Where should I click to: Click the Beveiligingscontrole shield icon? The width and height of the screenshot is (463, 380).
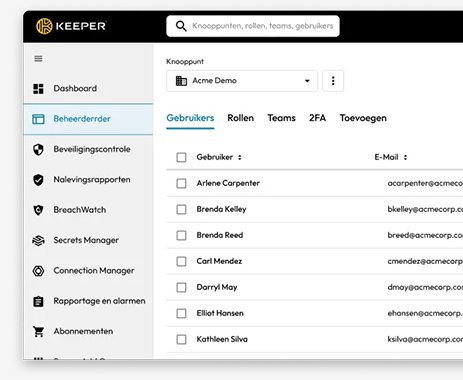[38, 149]
